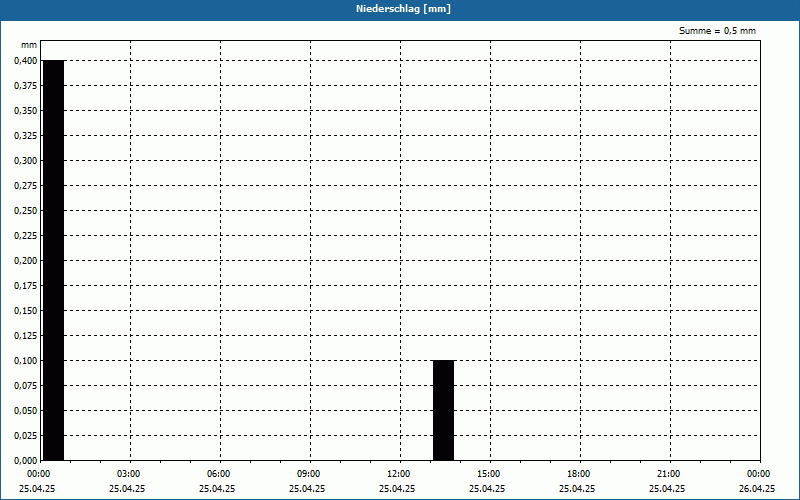Click the 09:00 time label

[x=309, y=474]
